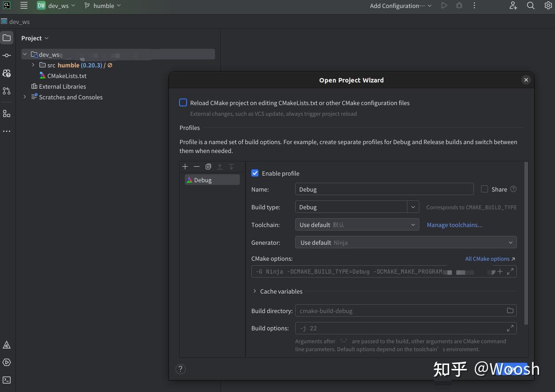Enable Reload CMake project on editing checkbox
Viewport: 555px width, 392px height.
pyautogui.click(x=183, y=103)
